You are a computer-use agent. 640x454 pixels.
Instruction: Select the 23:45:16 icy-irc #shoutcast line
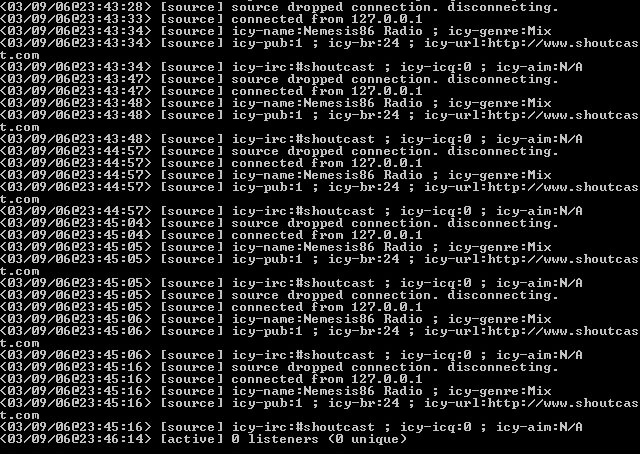click(x=291, y=427)
